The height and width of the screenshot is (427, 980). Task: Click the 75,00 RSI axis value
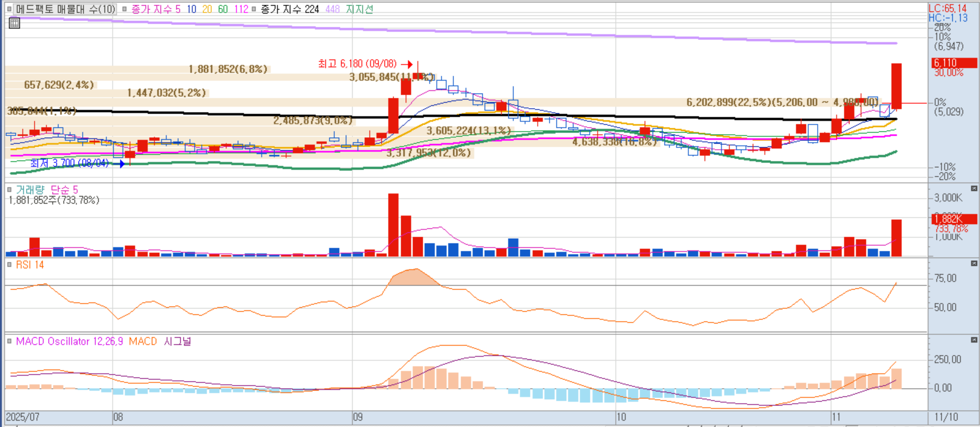pos(945,278)
